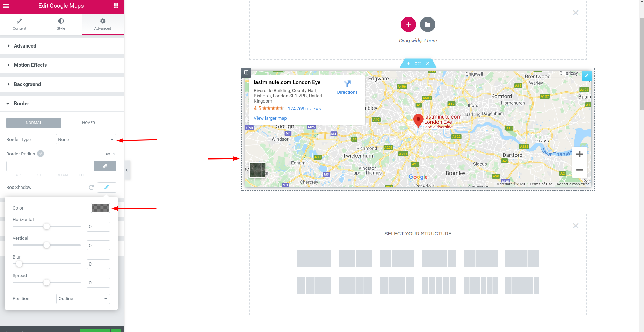Viewport: 644px width, 332px height.
Task: Click the column edit handle icon
Action: (x=246, y=72)
